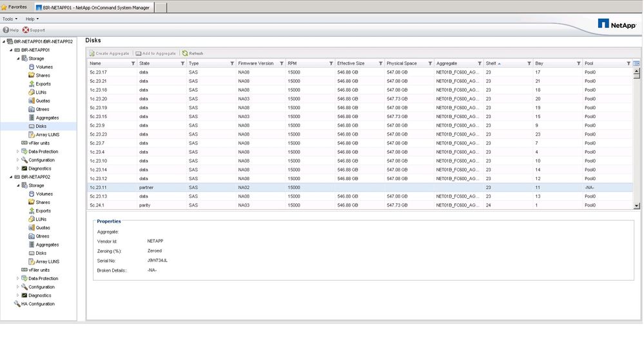Open the Physical Space column filter
The height and width of the screenshot is (353, 644).
(430, 63)
